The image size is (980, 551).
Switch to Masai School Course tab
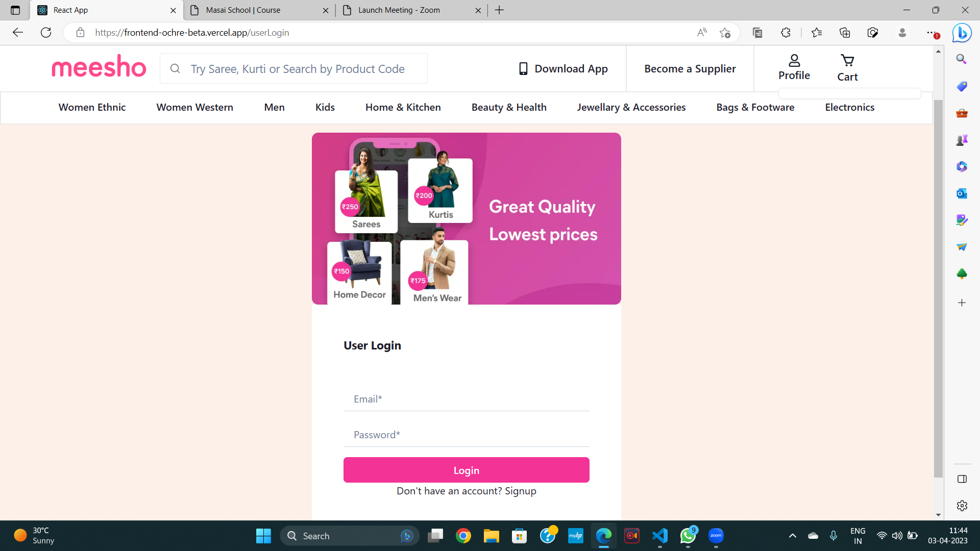[243, 10]
